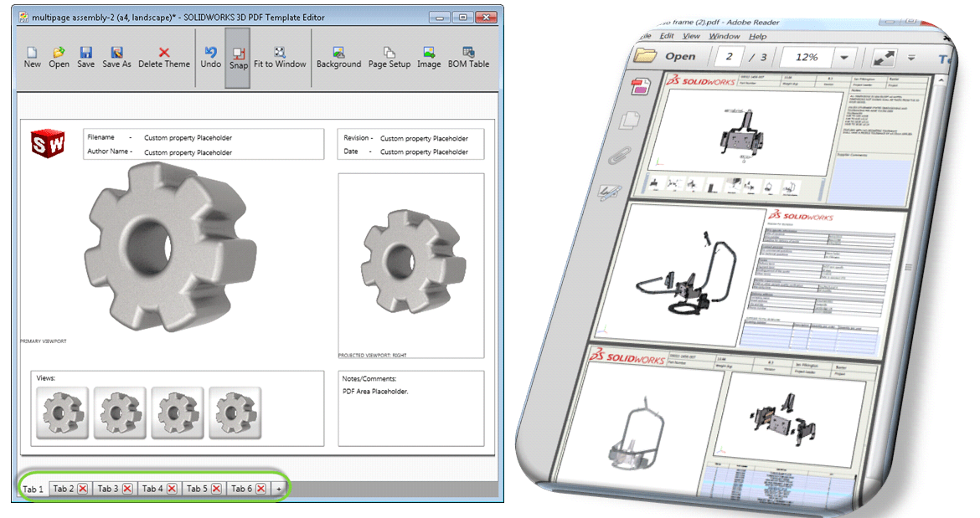Add a new page tab with the plus button

[x=279, y=489]
